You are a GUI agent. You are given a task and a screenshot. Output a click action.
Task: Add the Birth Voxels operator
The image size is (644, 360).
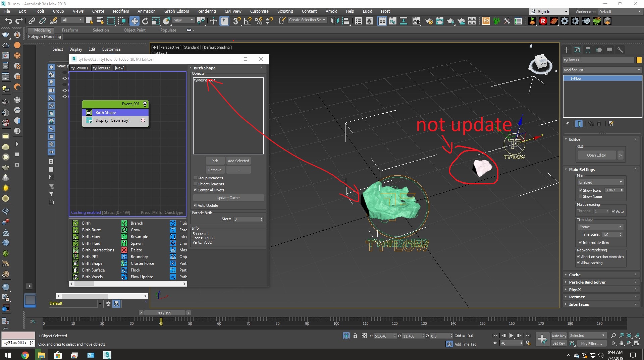92,277
